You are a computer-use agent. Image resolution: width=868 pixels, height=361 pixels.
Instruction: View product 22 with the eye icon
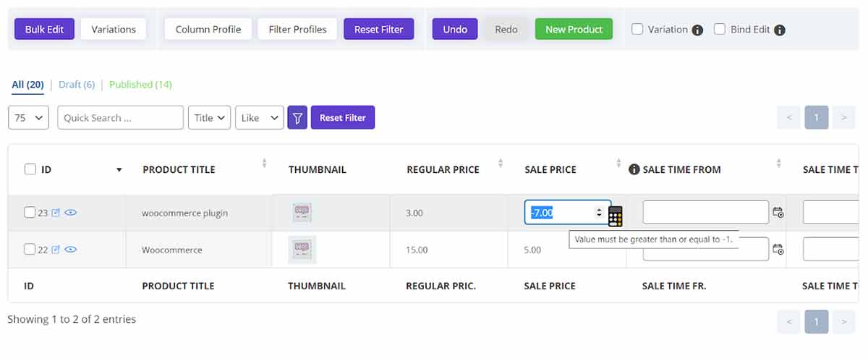71,250
